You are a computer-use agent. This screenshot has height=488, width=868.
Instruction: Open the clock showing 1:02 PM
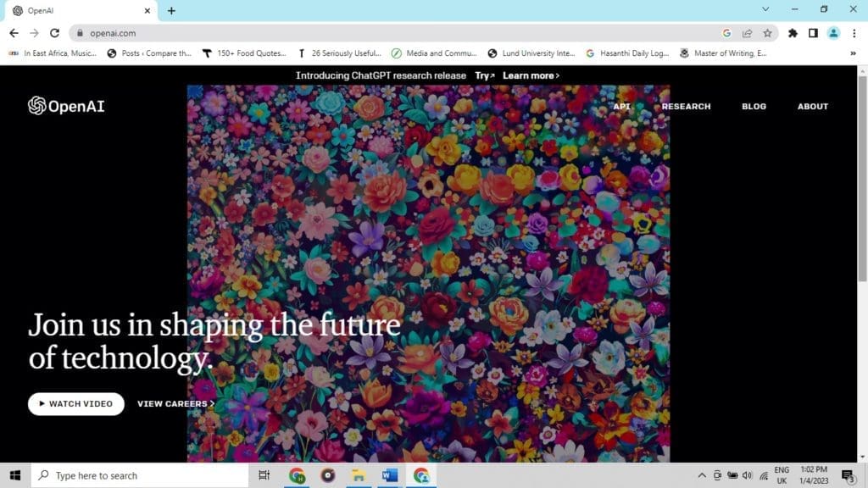click(x=814, y=475)
